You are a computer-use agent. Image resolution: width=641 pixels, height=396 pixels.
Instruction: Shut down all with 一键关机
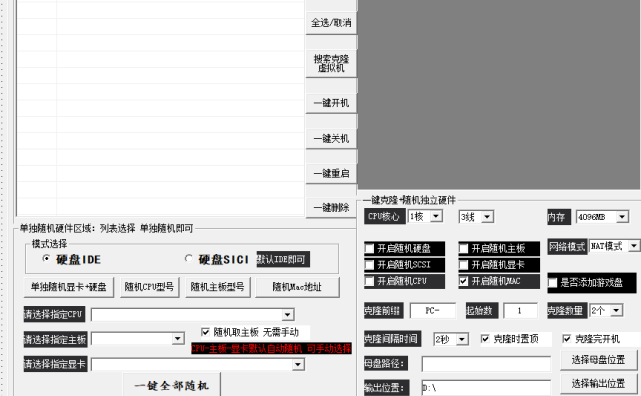[331, 139]
